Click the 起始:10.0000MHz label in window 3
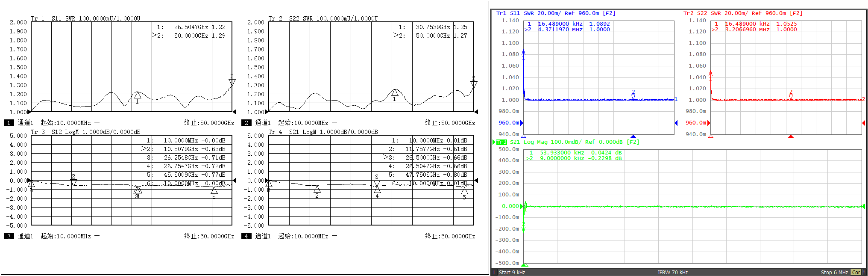The height and width of the screenshot is (276, 868). [65, 236]
